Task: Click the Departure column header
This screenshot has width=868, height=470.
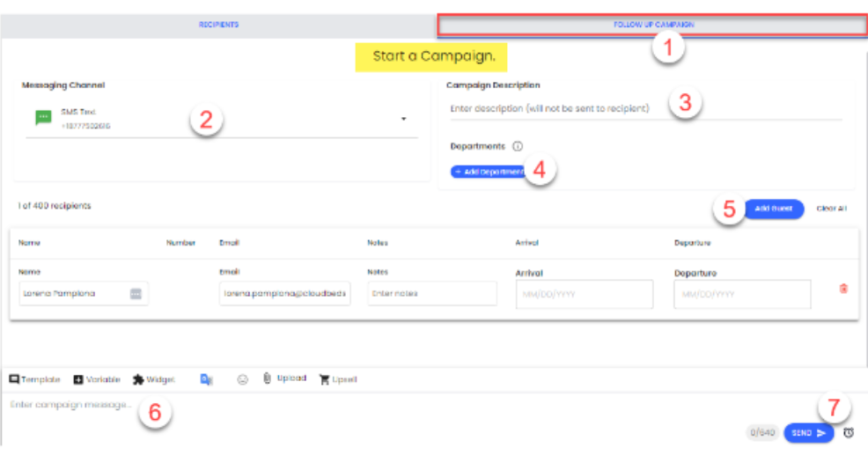Action: 692,243
